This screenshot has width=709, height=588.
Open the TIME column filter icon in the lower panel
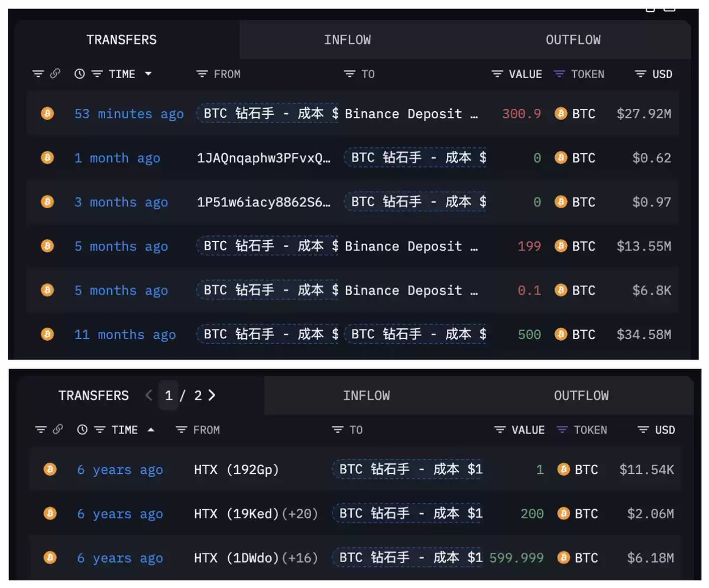pos(100,429)
